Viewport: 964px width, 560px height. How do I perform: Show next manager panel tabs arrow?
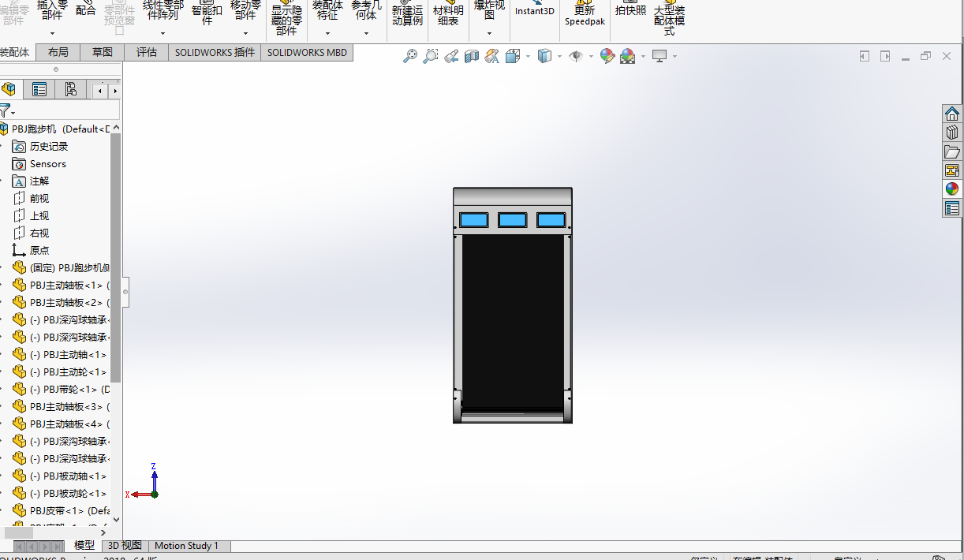click(115, 91)
